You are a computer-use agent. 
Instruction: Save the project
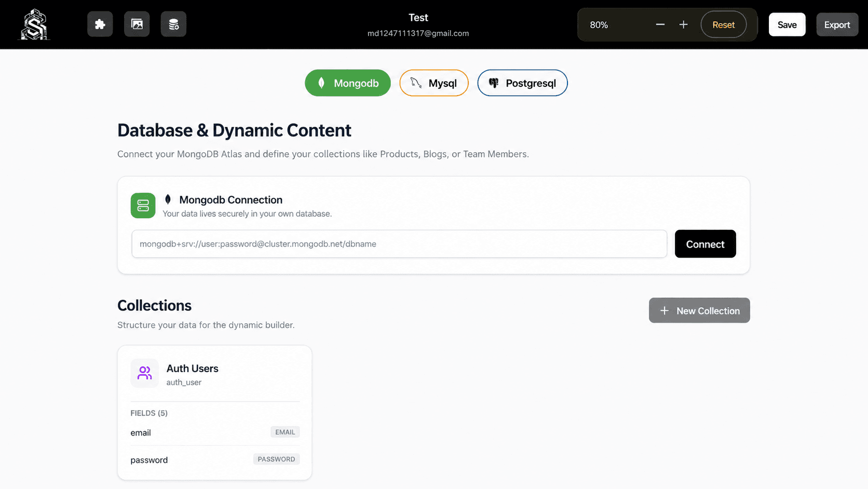click(x=787, y=24)
